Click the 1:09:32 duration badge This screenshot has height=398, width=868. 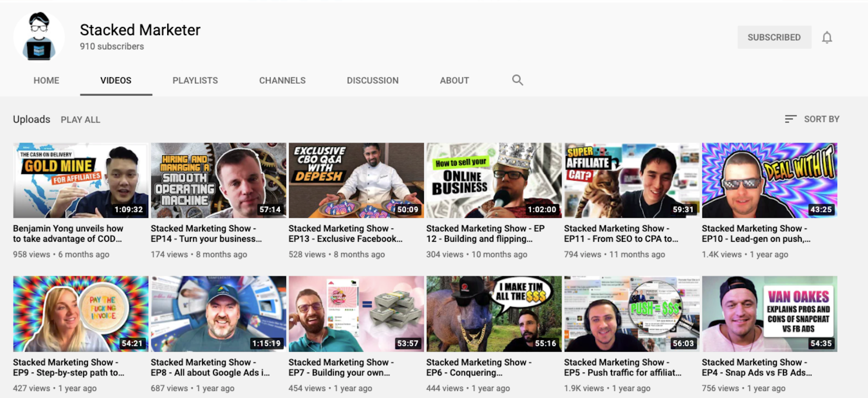coord(129,210)
